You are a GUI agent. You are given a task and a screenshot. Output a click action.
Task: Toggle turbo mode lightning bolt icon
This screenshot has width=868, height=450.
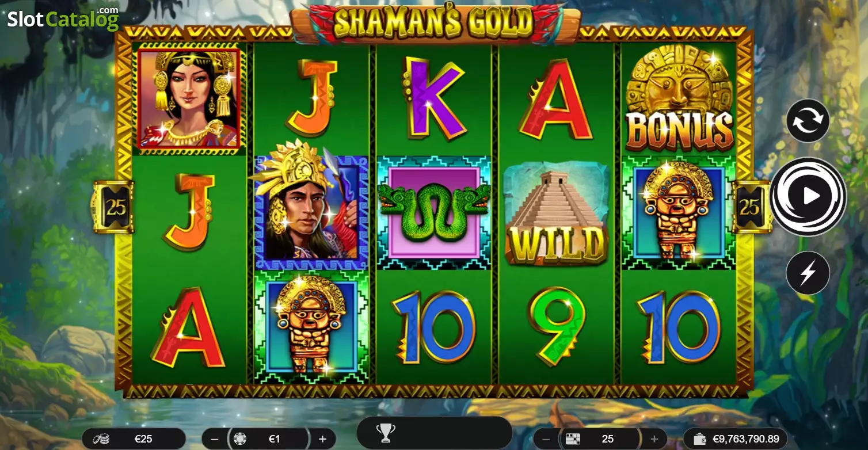pyautogui.click(x=808, y=273)
